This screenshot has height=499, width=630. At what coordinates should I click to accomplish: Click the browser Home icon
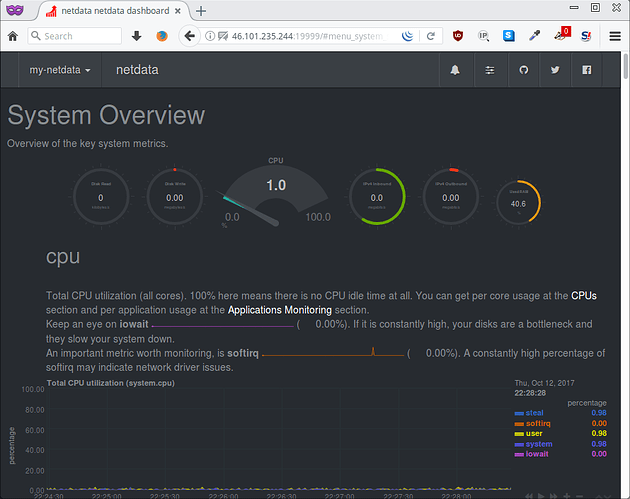(x=14, y=35)
